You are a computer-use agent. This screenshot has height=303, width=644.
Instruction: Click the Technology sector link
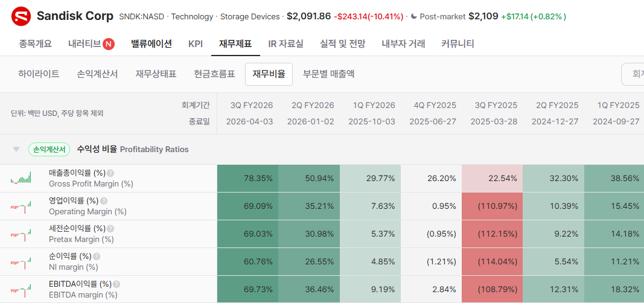(192, 17)
